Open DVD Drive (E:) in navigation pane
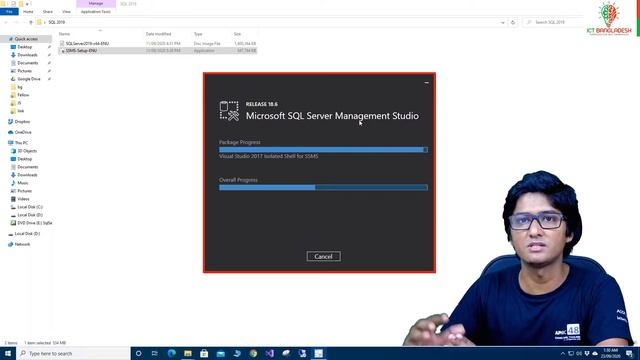Image resolution: width=640 pixels, height=360 pixels. coord(34,223)
